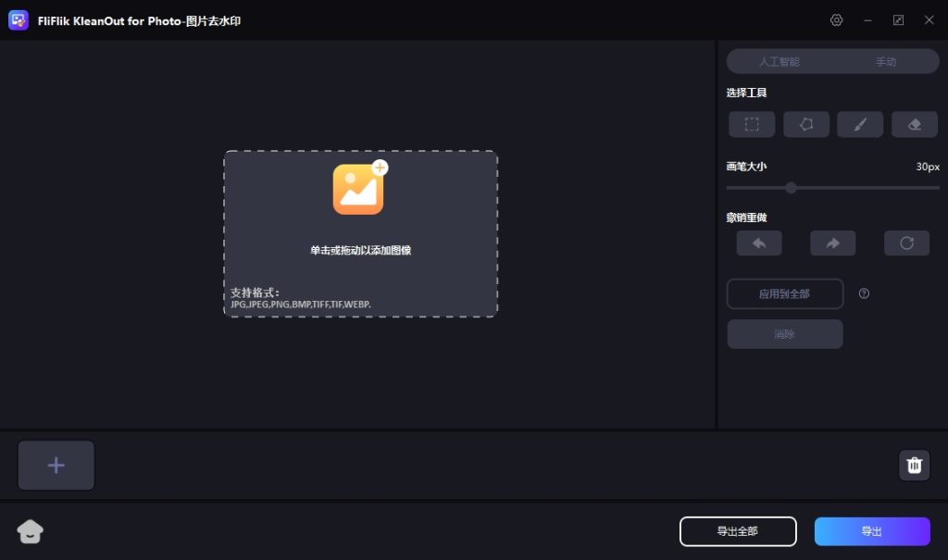The height and width of the screenshot is (560, 948).
Task: Select the rectangle marquee selection tool
Action: pos(752,125)
